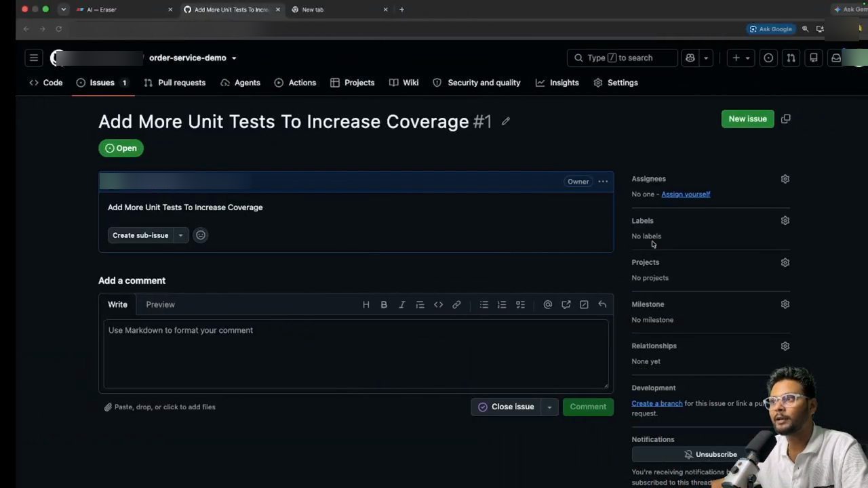Switch to the Pull requests tab
Viewport: 868px width, 488px height.
[175, 83]
